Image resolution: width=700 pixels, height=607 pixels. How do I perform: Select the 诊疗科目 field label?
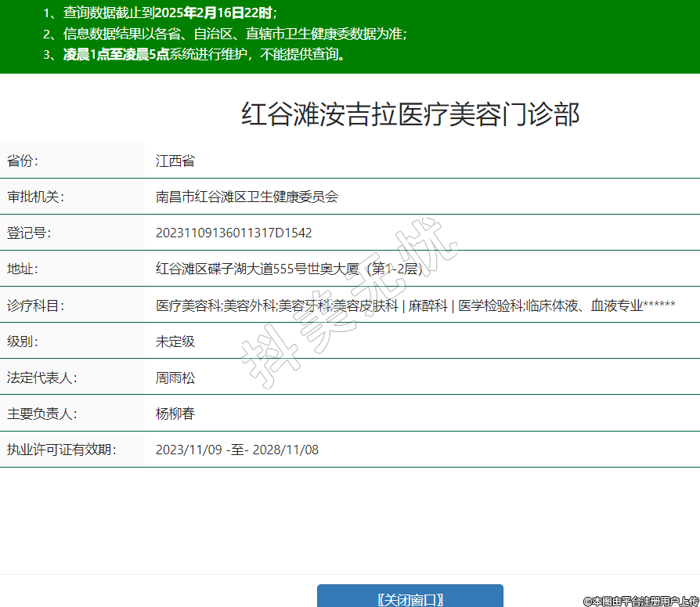[x=35, y=305]
